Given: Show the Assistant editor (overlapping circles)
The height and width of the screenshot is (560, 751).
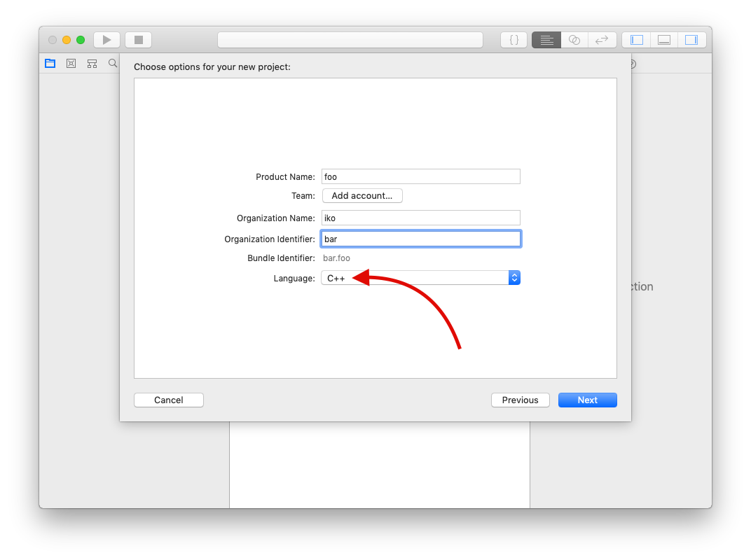Looking at the screenshot, I should (x=574, y=40).
